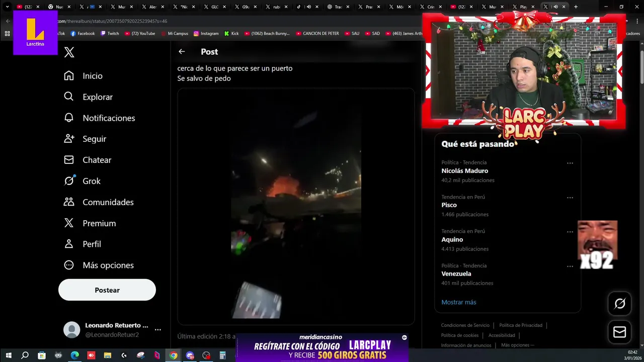Open Microsoft Edge from the taskbar
This screenshot has width=644, height=362.
pos(74,355)
